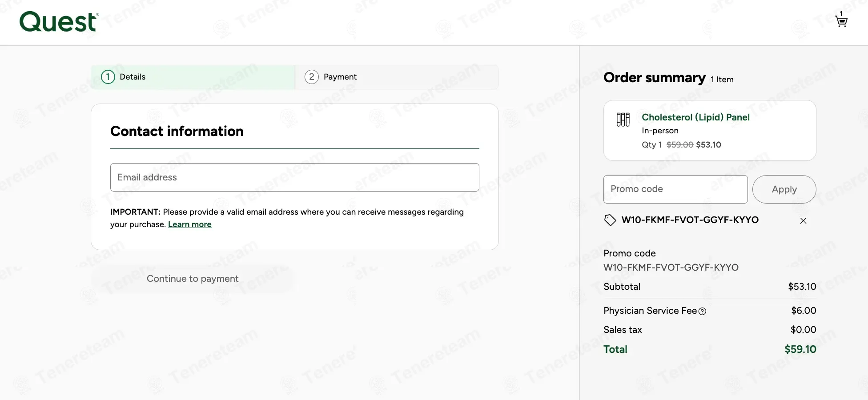Click into the Promo code field
The height and width of the screenshot is (400, 868).
[x=675, y=189]
